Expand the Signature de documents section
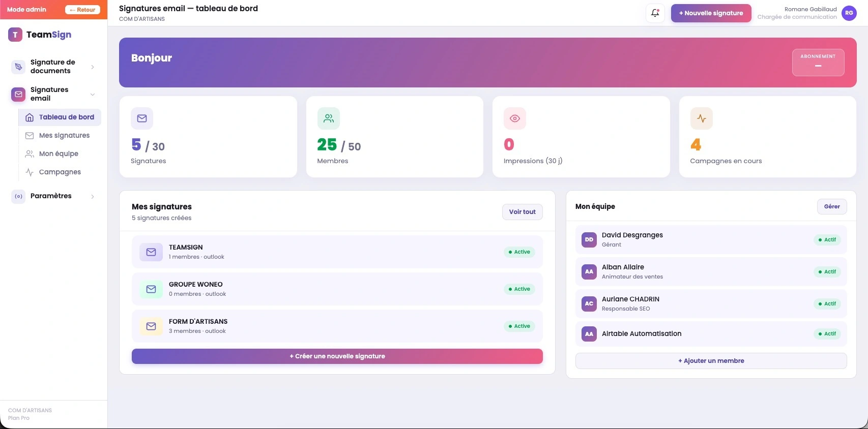 [93, 67]
